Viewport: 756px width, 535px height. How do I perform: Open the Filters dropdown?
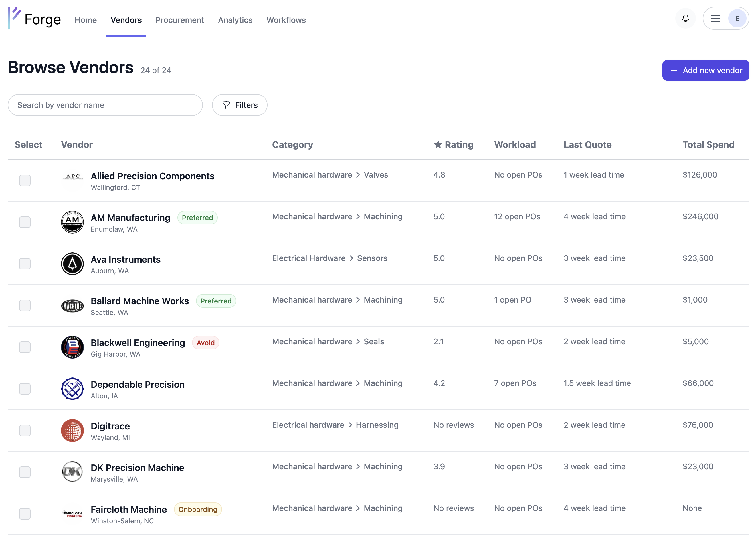[240, 105]
